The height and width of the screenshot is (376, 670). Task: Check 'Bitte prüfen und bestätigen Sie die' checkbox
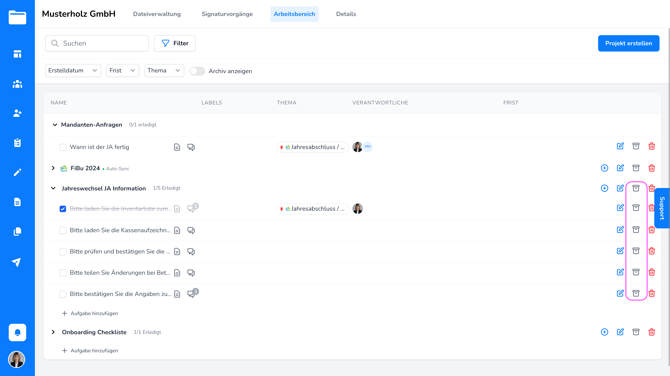tap(63, 252)
